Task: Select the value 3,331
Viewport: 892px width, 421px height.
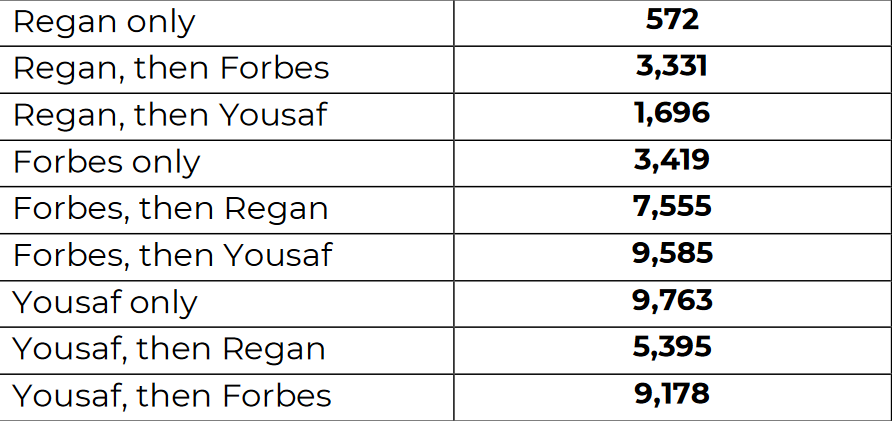Action: [672, 67]
